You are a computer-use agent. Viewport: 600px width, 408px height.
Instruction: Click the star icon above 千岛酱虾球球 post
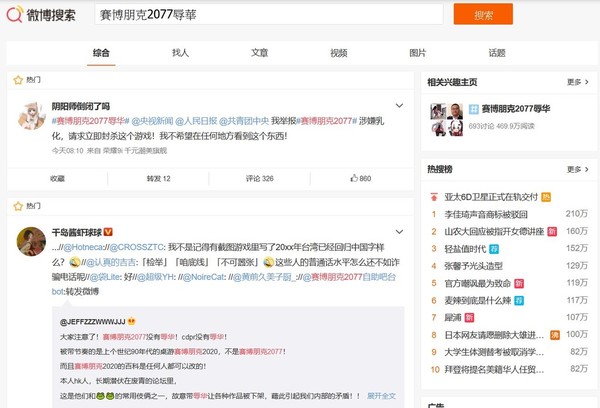click(x=18, y=206)
